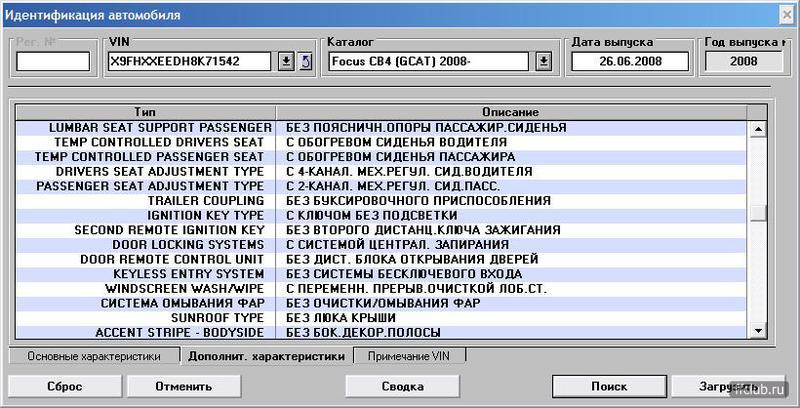The image size is (800, 408).
Task: Click description С ОБОГРЕВОМ СИДЕНЬЯ ПАССАЖИРА
Action: [401, 157]
